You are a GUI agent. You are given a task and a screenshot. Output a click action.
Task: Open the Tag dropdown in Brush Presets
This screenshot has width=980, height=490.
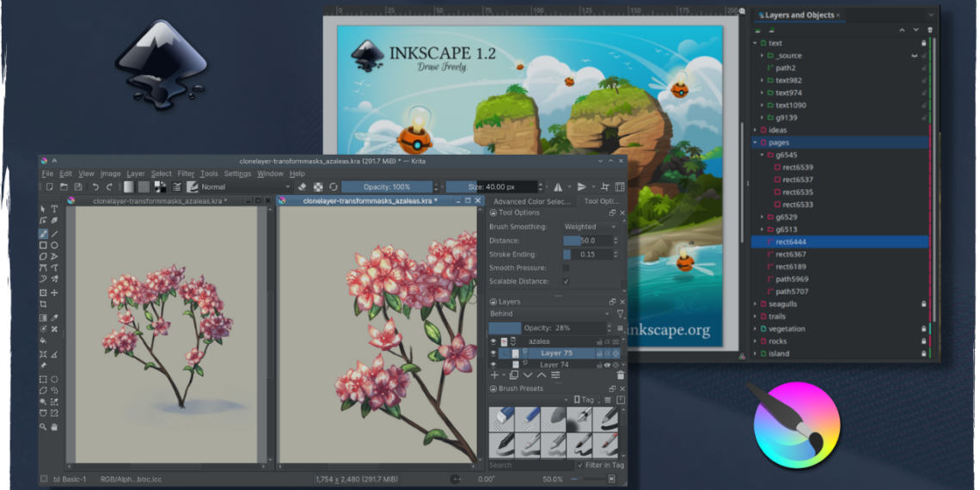586,400
